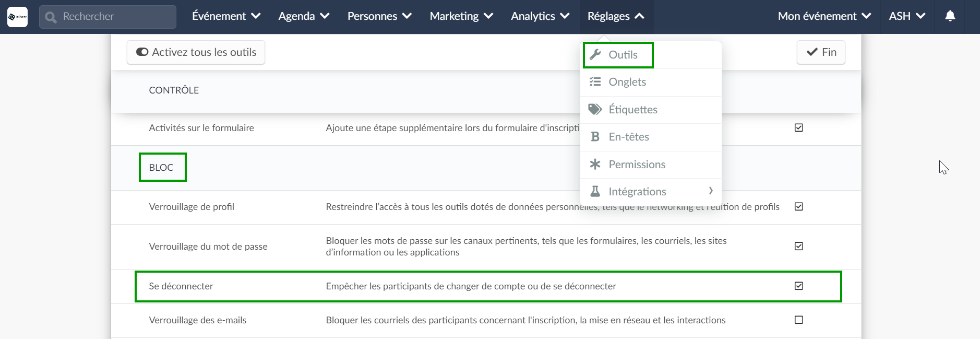Viewport: 980px width, 339px height.
Task: Click the Activités sur le formulaire label
Action: 201,128
